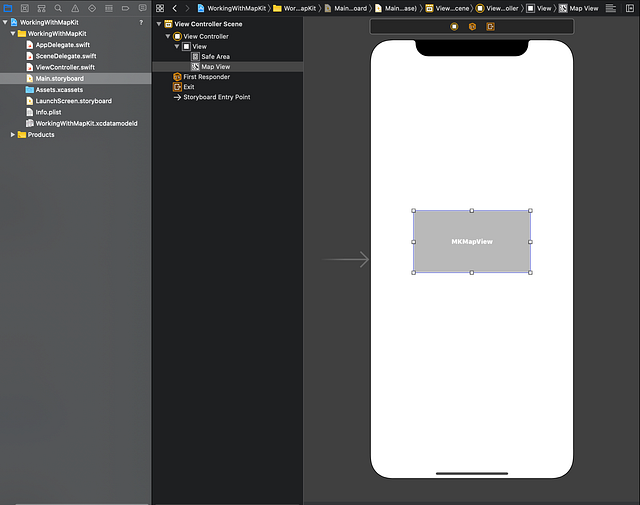Open SceneDelegate.swift file

(61, 56)
